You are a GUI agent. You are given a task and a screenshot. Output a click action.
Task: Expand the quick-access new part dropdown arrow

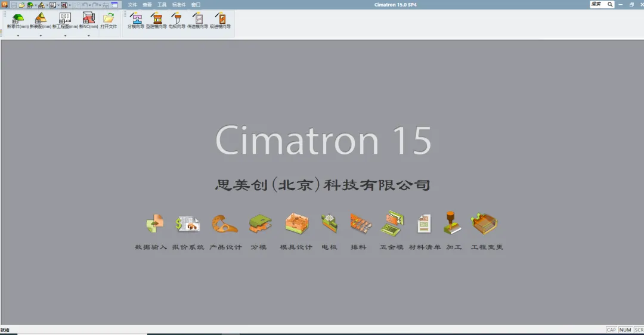pos(36,5)
